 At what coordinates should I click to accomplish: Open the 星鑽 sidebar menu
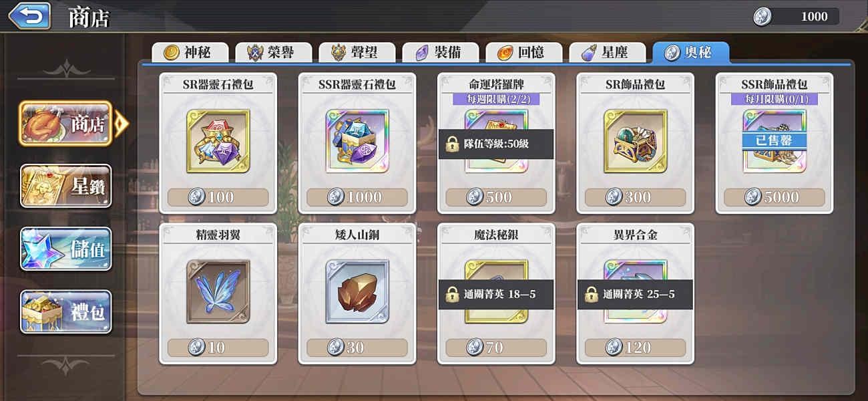[65, 186]
